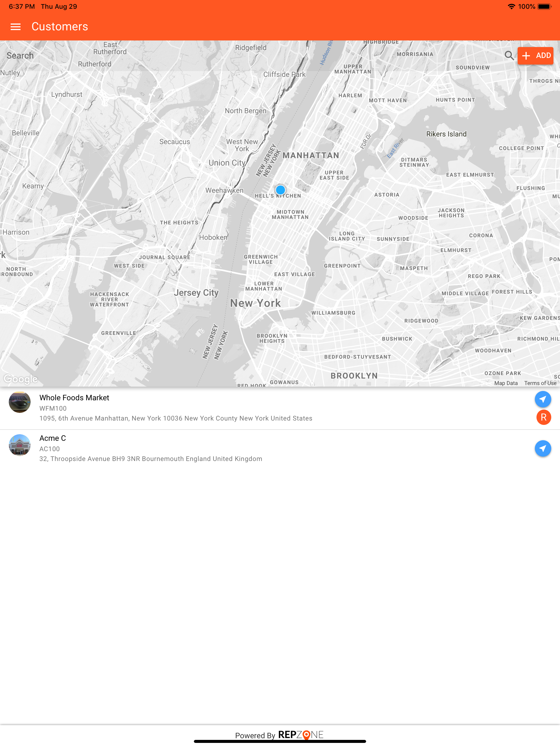The image size is (560, 747).
Task: Tap the blue current-location dot on map
Action: point(280,190)
